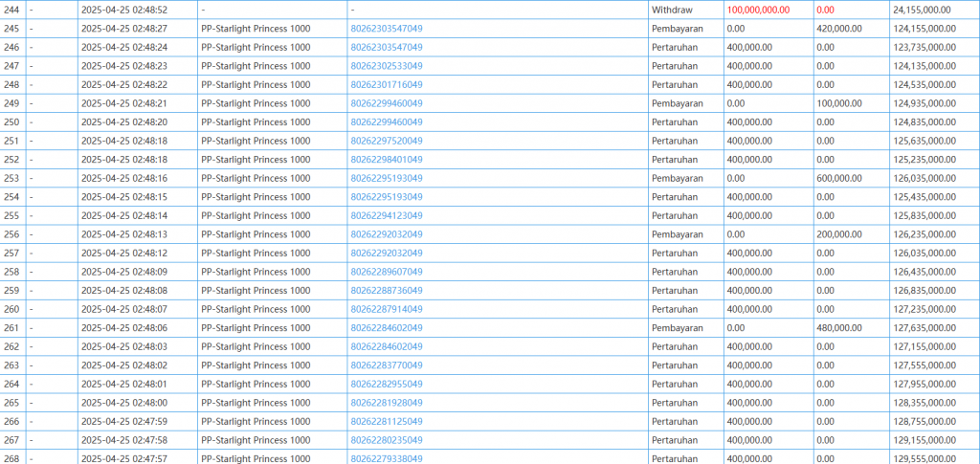Image resolution: width=980 pixels, height=464 pixels.
Task: Select row number 253
Action: (11, 179)
